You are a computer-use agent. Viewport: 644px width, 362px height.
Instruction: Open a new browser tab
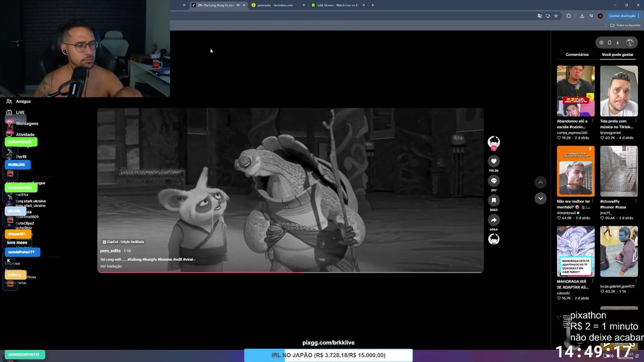[x=372, y=5]
